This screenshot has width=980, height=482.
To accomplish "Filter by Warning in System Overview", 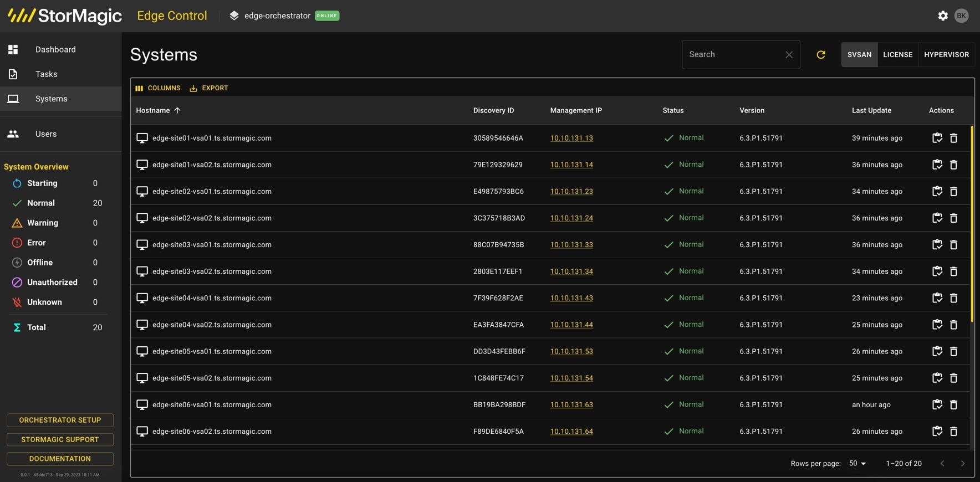I will [43, 223].
